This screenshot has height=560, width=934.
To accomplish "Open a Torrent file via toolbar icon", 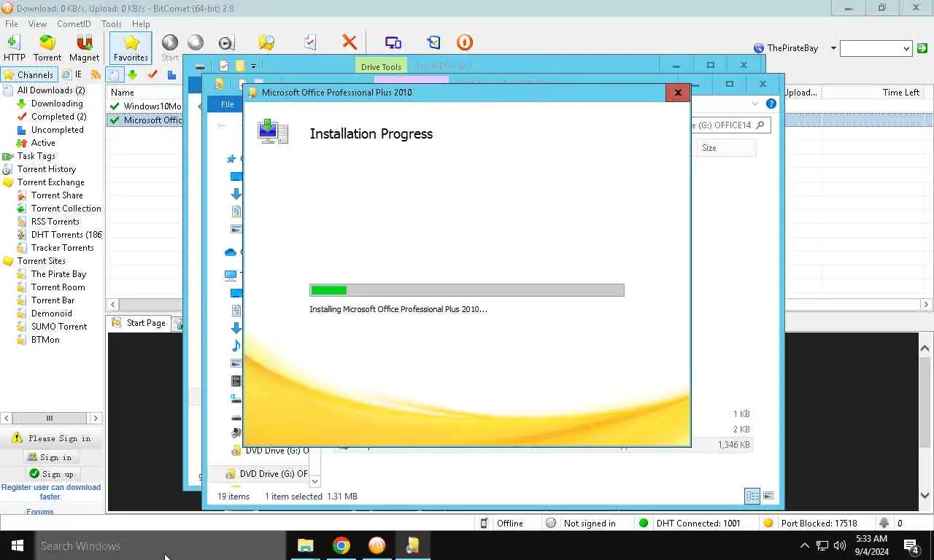I will coord(47,47).
